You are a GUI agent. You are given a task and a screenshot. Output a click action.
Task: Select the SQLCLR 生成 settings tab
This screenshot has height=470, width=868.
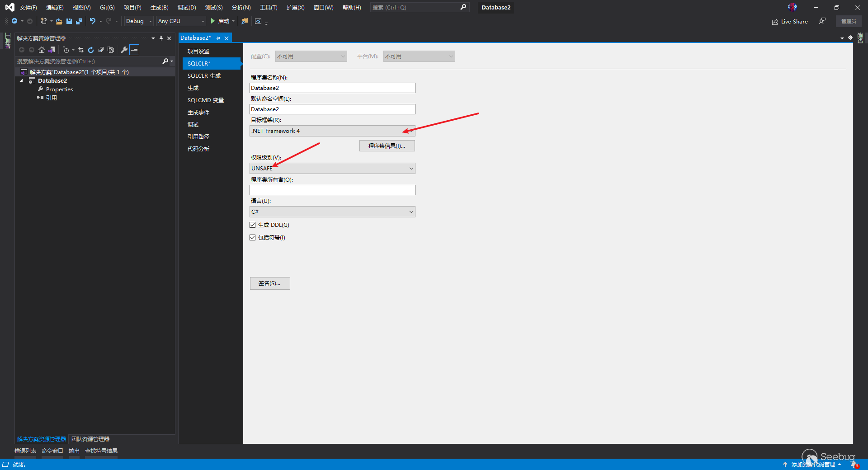point(204,76)
